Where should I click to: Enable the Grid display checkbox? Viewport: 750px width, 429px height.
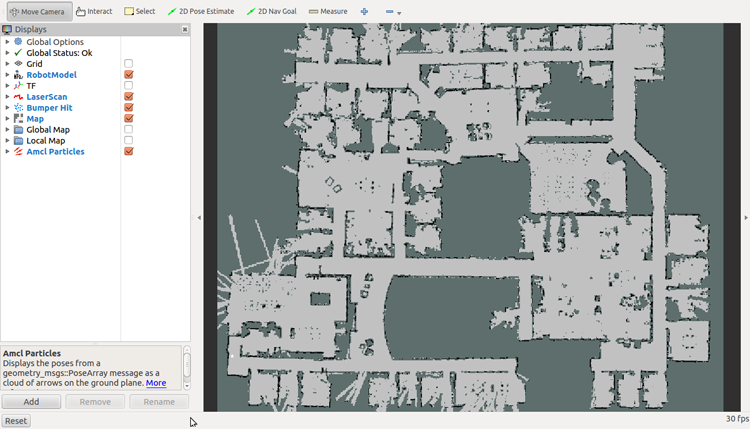coord(129,64)
